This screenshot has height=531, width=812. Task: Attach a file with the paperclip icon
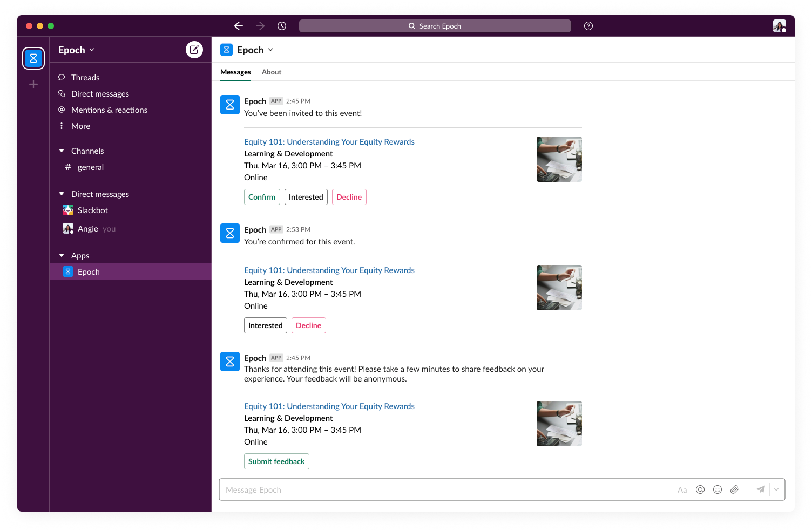(x=735, y=489)
